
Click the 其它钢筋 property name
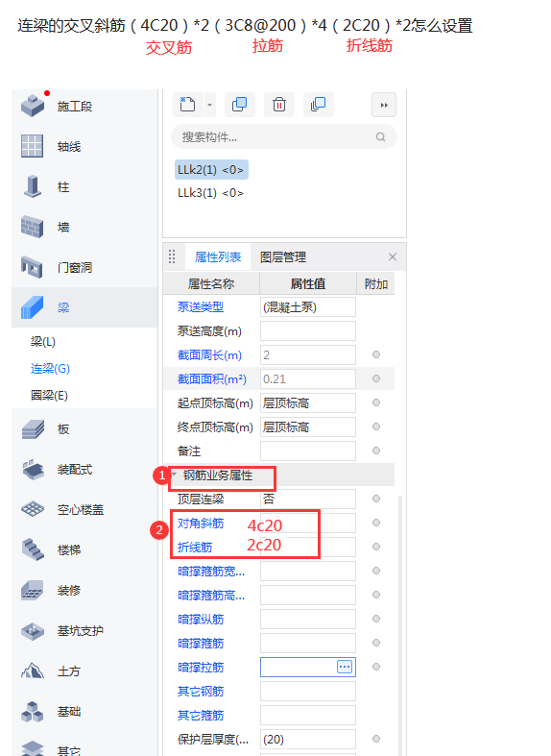pos(201,692)
